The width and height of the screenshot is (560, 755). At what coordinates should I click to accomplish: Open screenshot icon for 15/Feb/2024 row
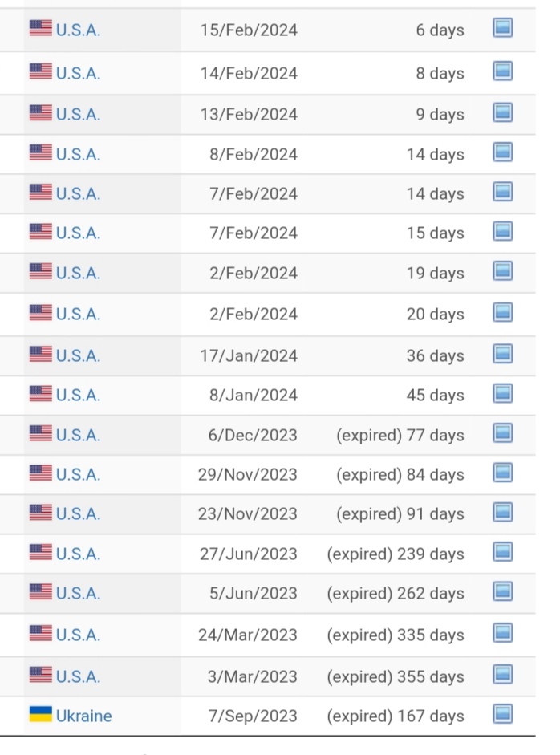(x=503, y=28)
